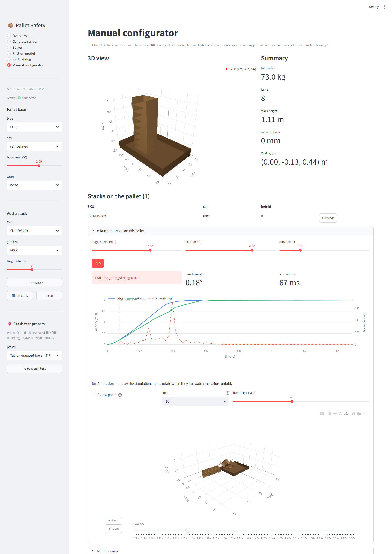Click the stack height value 1.11 m
Image resolution: width=392 pixels, height=554 pixels.
coord(272,119)
